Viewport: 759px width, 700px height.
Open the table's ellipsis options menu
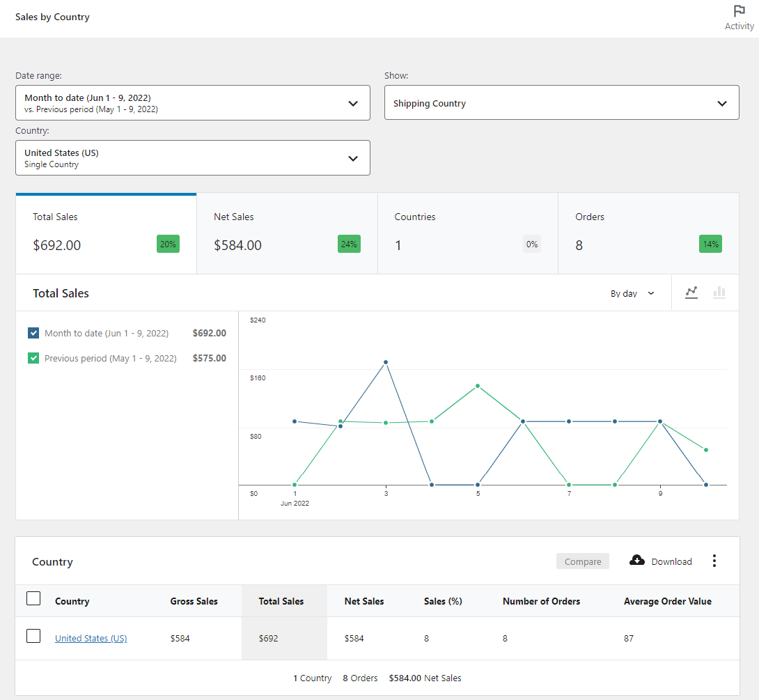point(714,560)
